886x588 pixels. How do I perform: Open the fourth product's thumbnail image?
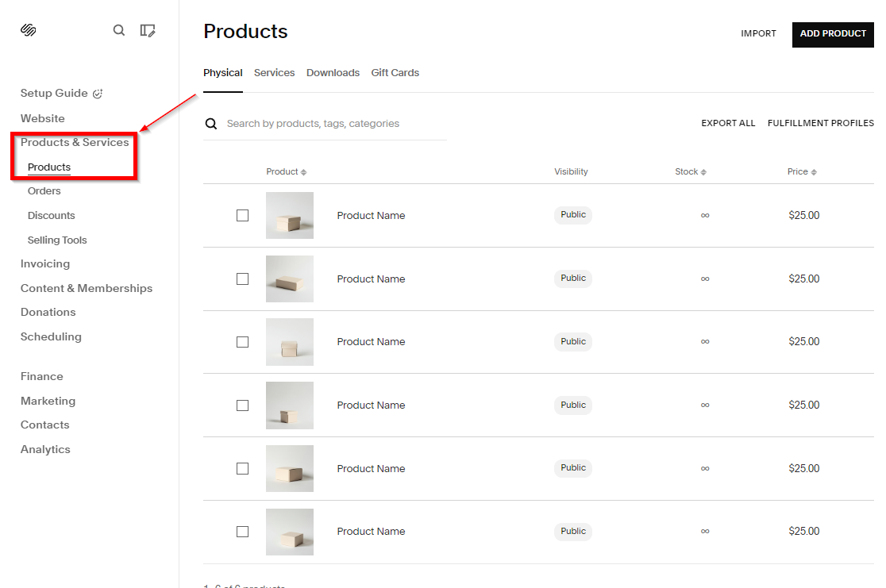[x=290, y=405]
